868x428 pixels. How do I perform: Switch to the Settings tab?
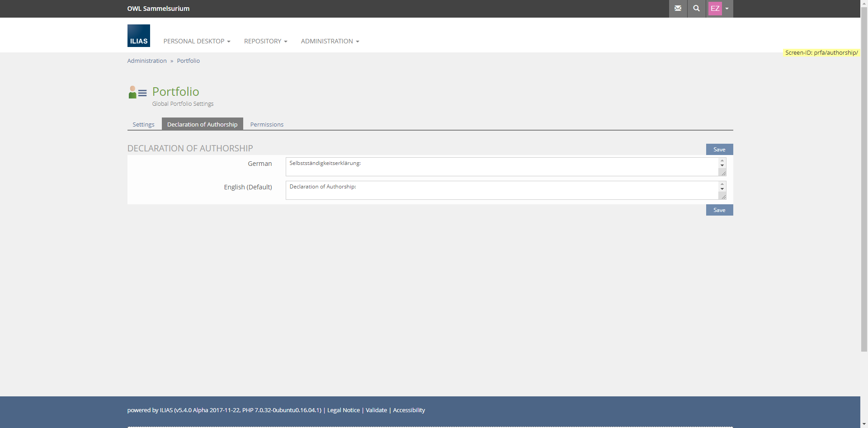143,124
